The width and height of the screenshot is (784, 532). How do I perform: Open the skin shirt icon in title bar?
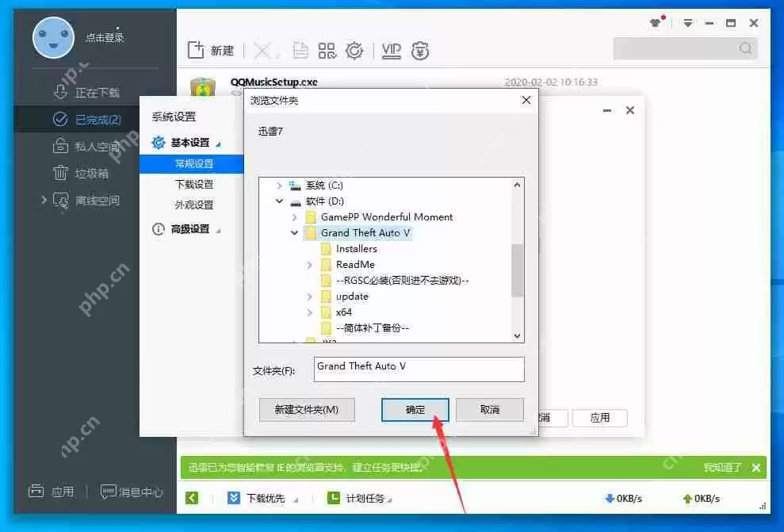tap(656, 22)
